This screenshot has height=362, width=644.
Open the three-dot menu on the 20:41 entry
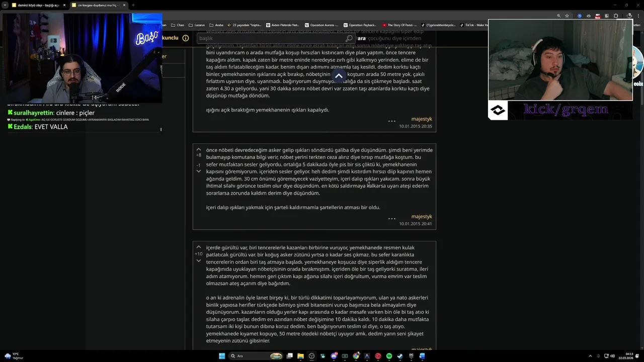(x=391, y=219)
